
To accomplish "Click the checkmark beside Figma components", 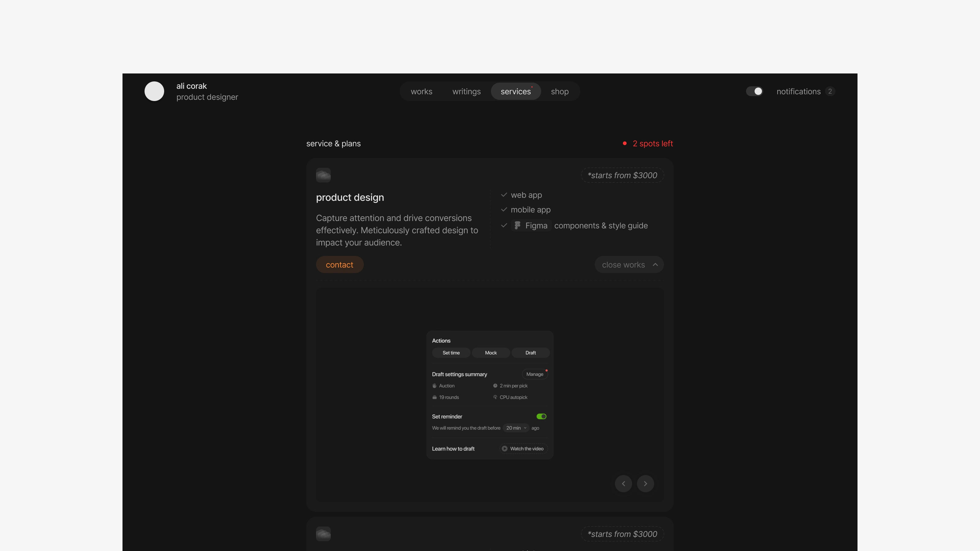I will pyautogui.click(x=504, y=226).
